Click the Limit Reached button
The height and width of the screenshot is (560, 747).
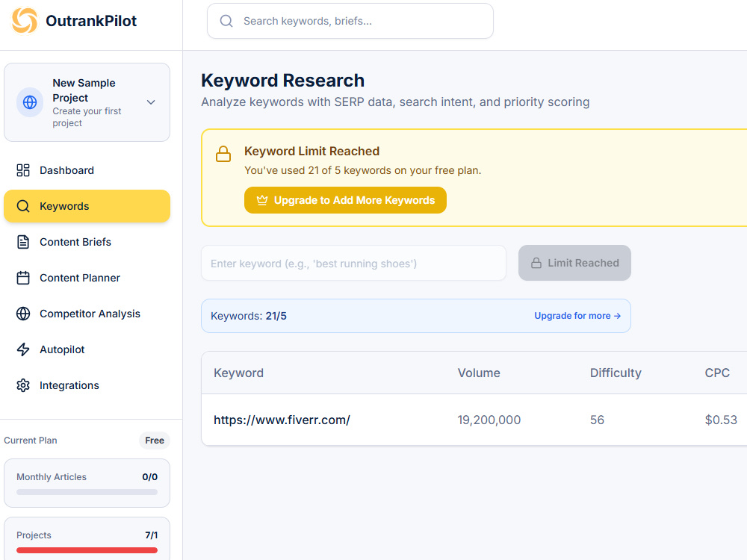574,263
